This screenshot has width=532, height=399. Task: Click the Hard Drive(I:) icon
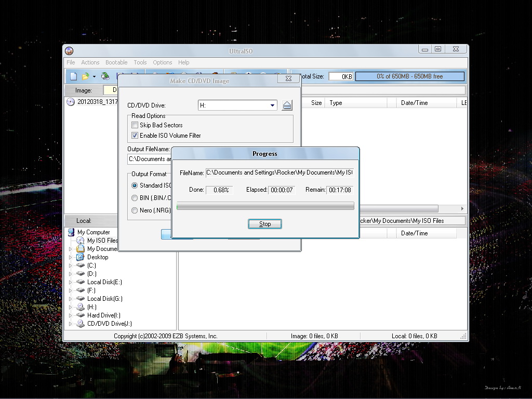click(x=81, y=315)
